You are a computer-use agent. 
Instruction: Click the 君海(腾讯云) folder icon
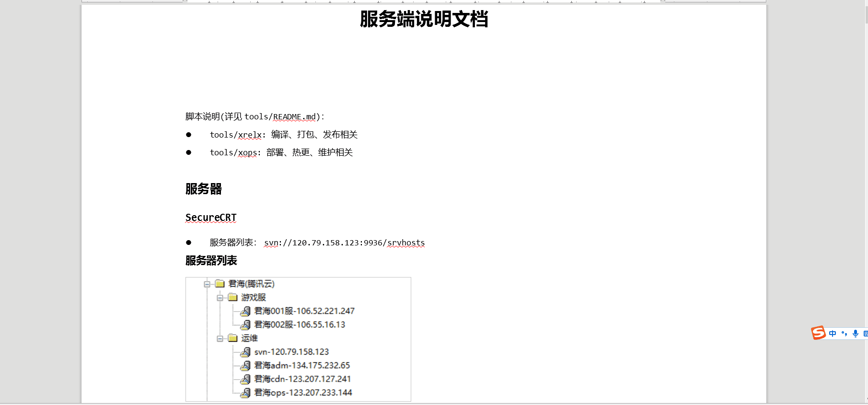(220, 284)
